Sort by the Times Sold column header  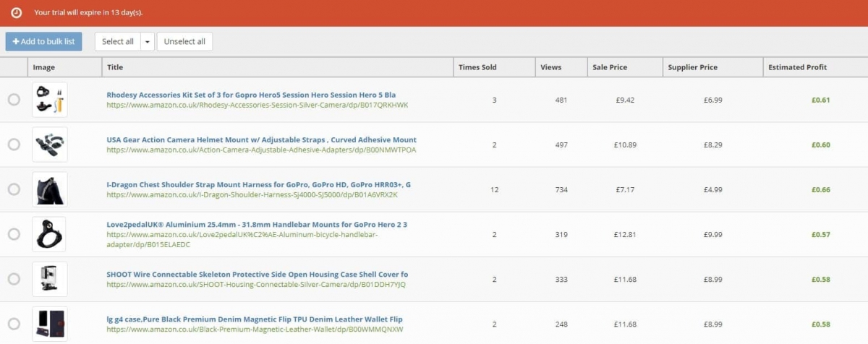477,67
